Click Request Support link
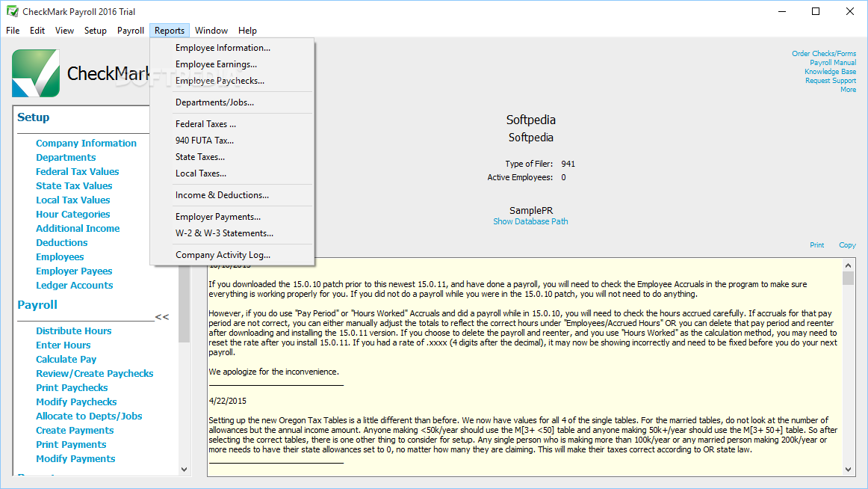The width and height of the screenshot is (868, 489). (831, 80)
